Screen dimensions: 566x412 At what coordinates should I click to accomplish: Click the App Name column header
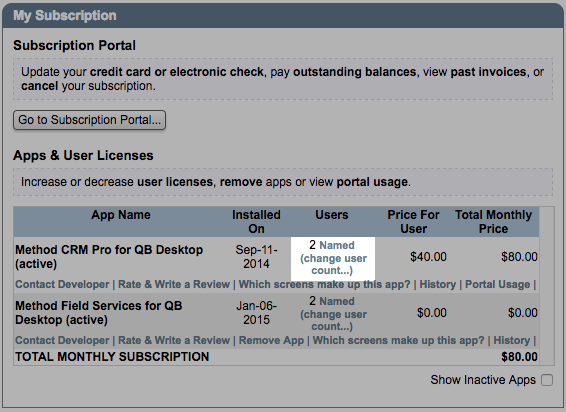(121, 215)
